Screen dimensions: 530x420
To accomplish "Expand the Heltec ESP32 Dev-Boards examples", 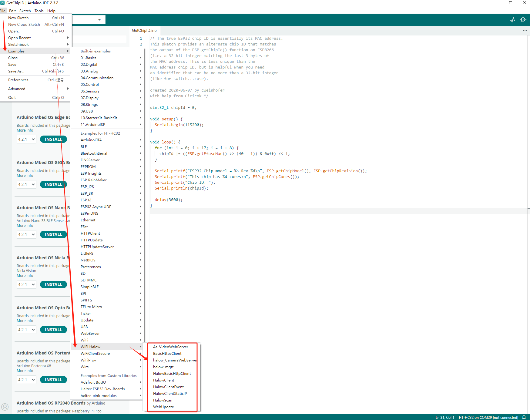I will [x=102, y=389].
